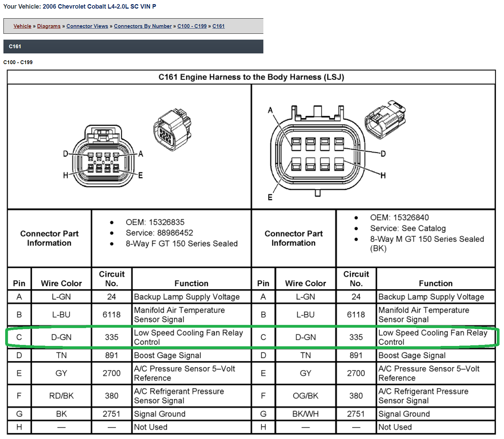Click circuit number 891 in right table

pos(356,355)
